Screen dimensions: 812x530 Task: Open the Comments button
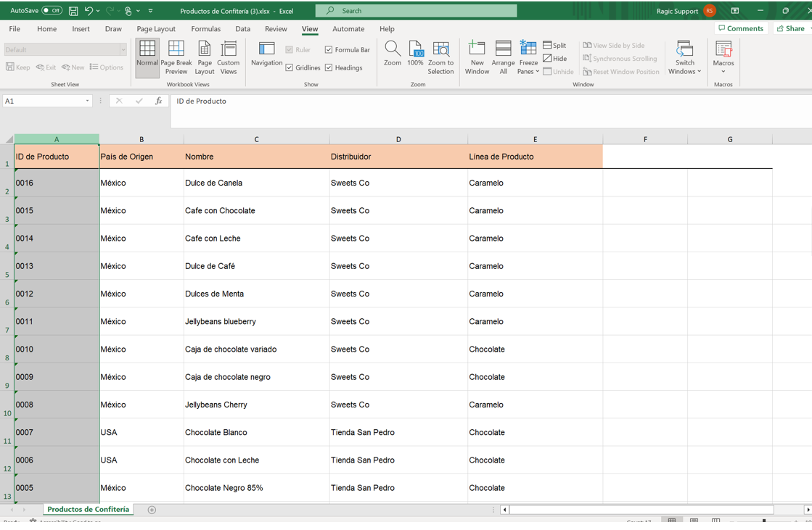[x=741, y=29]
